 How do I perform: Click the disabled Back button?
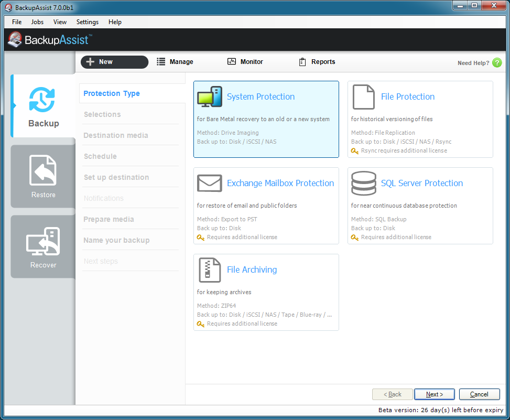pos(393,394)
